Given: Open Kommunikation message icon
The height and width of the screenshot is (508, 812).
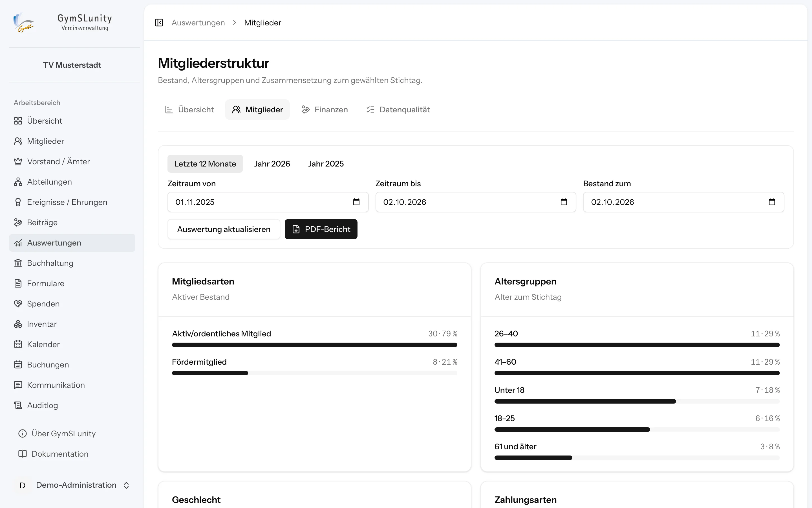Looking at the screenshot, I should pos(18,385).
